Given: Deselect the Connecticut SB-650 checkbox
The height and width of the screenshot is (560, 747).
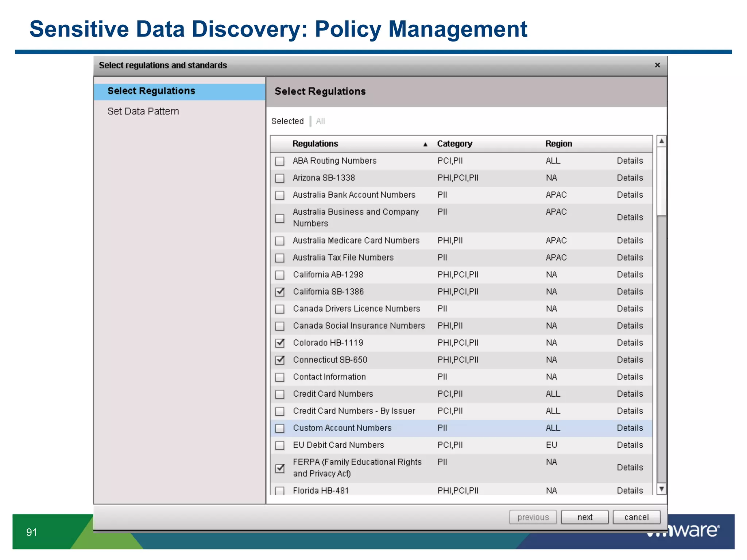Looking at the screenshot, I should click(280, 360).
